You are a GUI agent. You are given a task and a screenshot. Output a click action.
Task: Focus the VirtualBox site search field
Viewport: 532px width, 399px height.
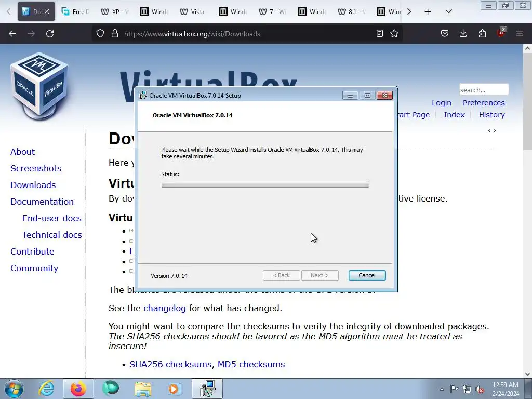[484, 90]
